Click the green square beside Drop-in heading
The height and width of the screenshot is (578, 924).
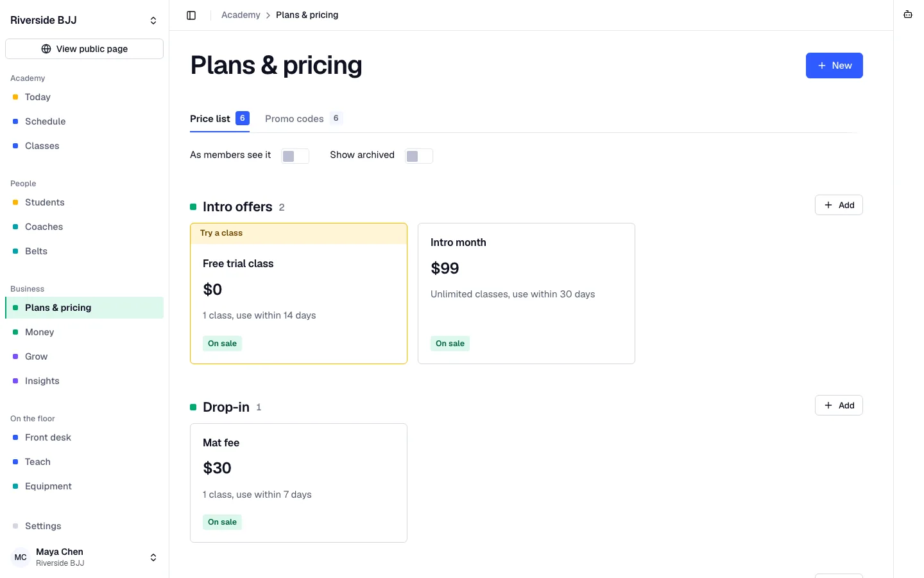pos(193,407)
